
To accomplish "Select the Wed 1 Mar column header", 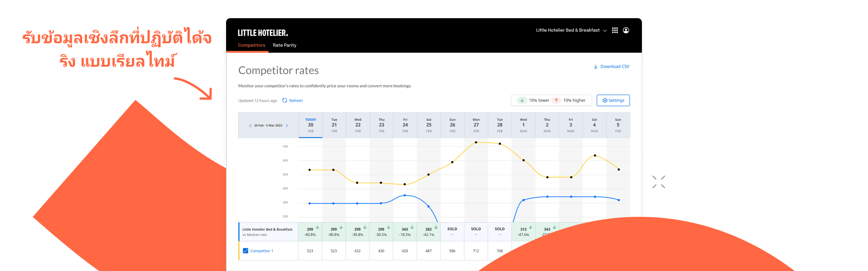I will pos(523,125).
